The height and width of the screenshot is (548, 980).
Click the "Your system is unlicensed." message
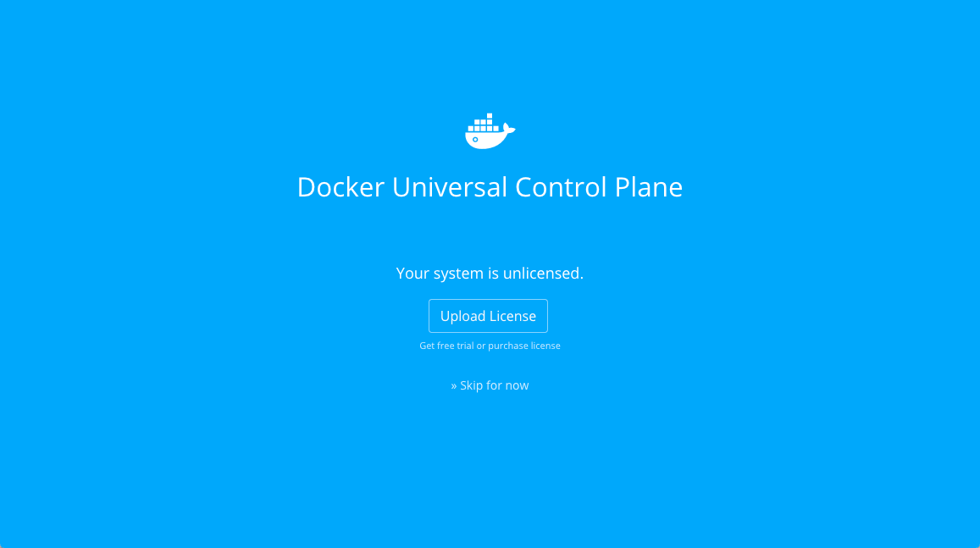click(x=490, y=273)
